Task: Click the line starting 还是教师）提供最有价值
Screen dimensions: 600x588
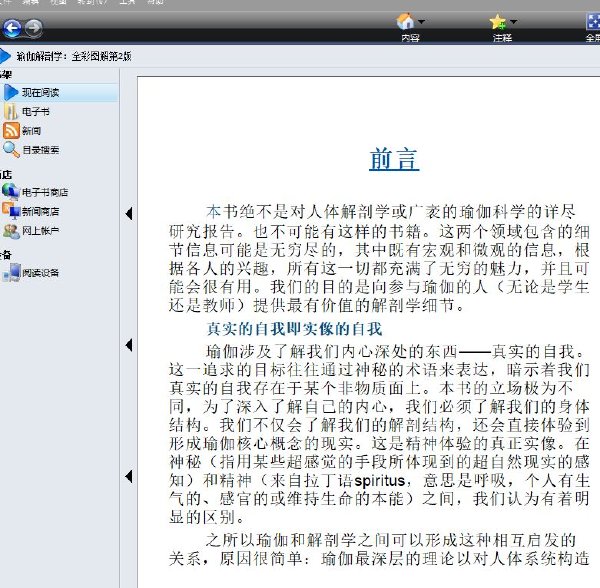Action: (x=317, y=305)
